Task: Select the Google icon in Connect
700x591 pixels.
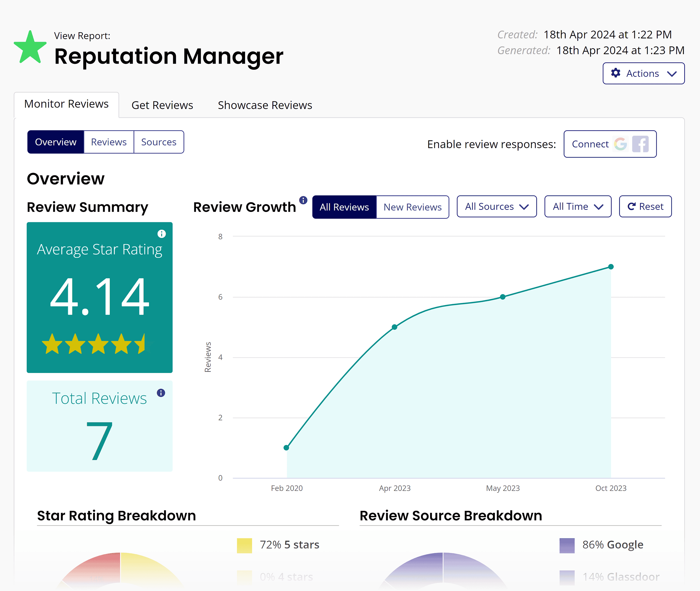Action: click(x=621, y=144)
